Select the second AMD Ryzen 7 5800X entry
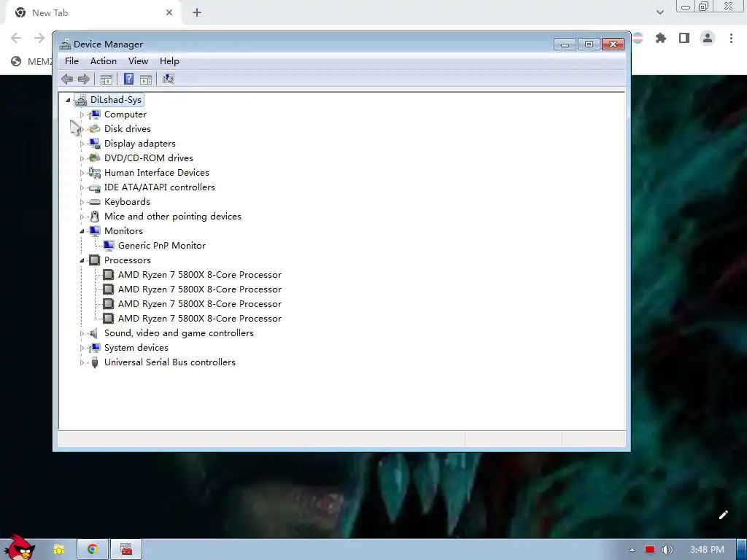The width and height of the screenshot is (747, 560). tap(200, 289)
